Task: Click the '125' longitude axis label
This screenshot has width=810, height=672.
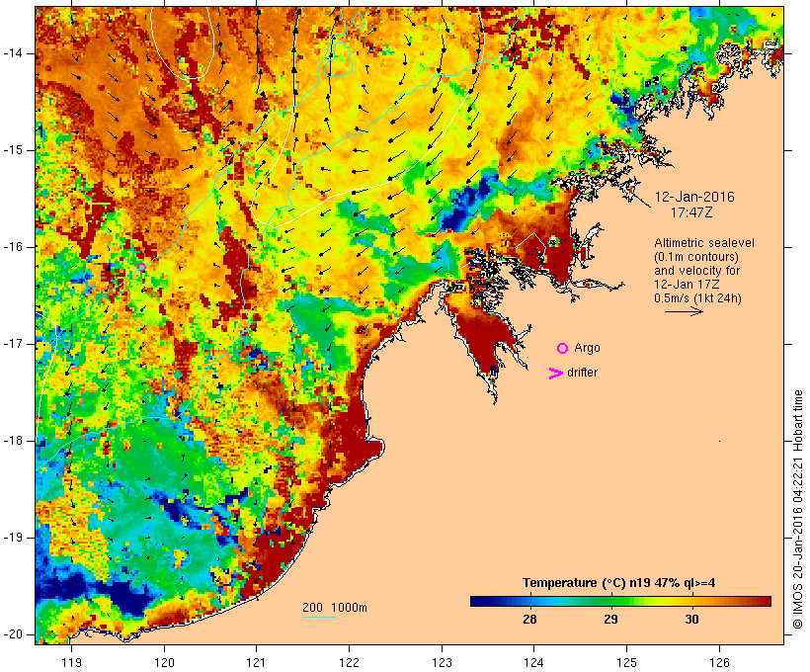Action: click(626, 662)
